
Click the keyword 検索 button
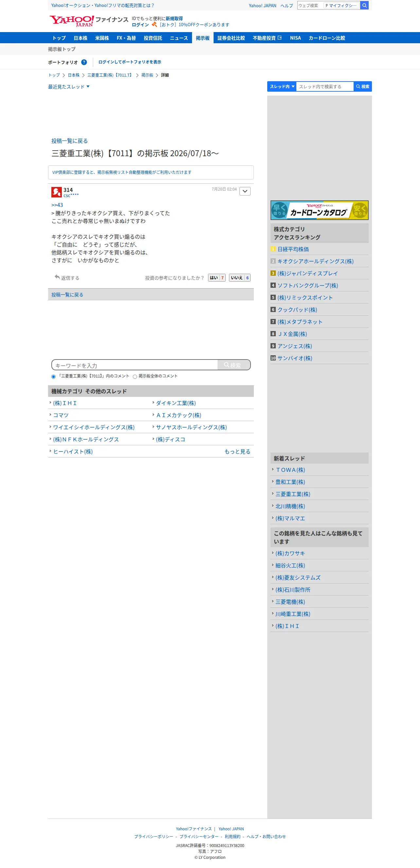point(234,365)
